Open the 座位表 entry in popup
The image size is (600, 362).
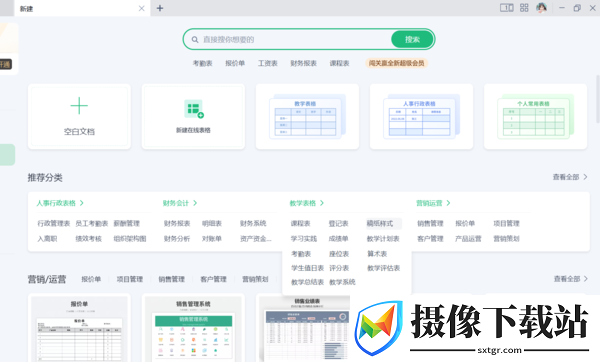[339, 254]
